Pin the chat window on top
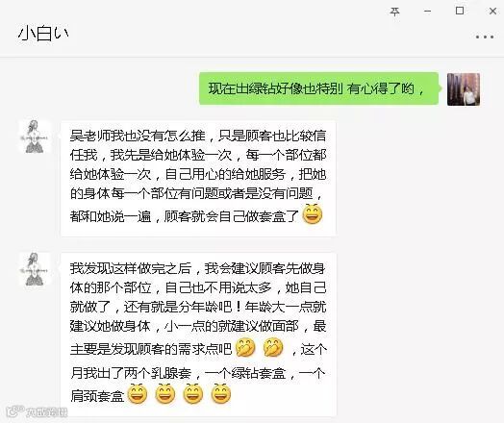The width and height of the screenshot is (504, 423). click(x=394, y=12)
